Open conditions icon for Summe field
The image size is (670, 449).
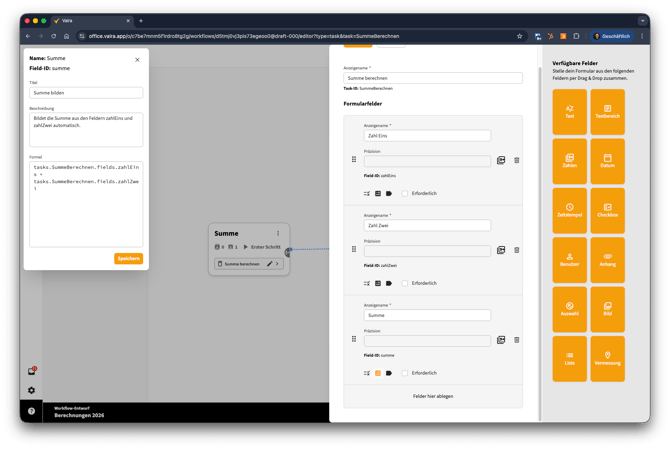[367, 373]
